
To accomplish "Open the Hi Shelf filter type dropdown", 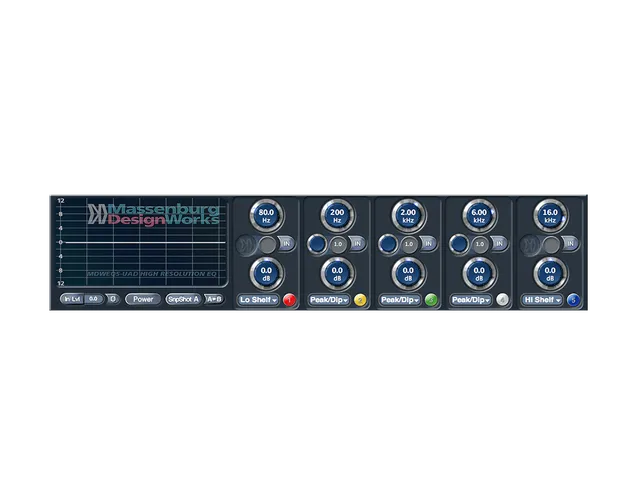I will (x=542, y=300).
